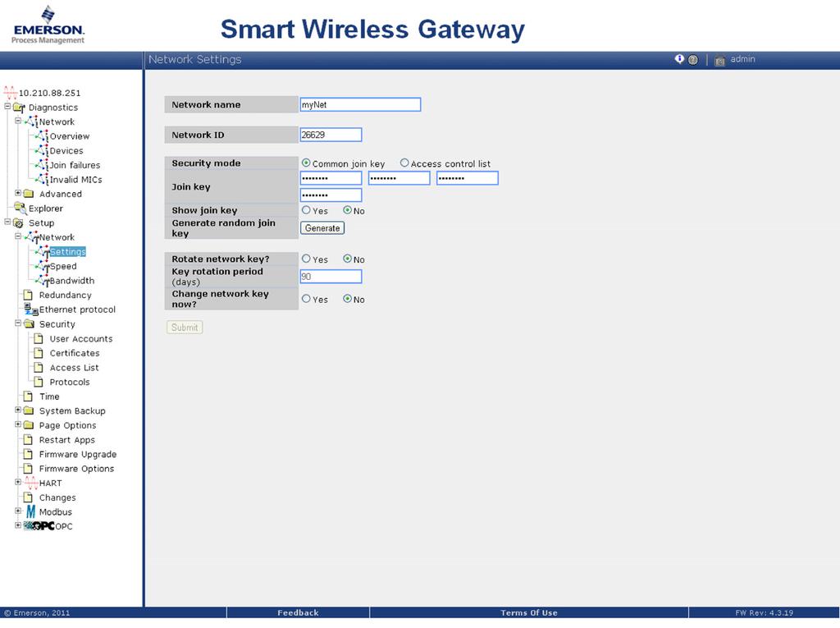Set Rotate network key to Yes
The width and height of the screenshot is (840, 628).
pos(306,259)
